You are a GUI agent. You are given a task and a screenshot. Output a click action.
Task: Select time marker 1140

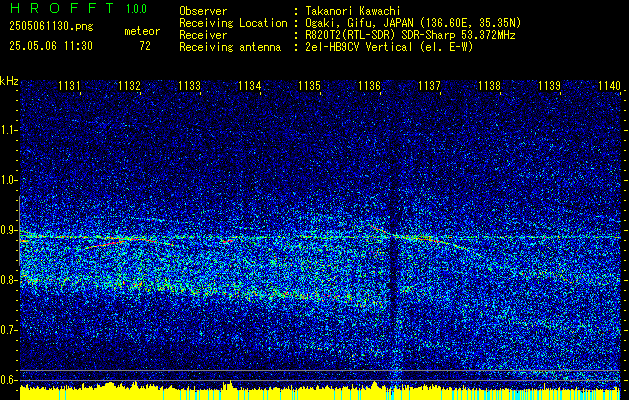609,85
